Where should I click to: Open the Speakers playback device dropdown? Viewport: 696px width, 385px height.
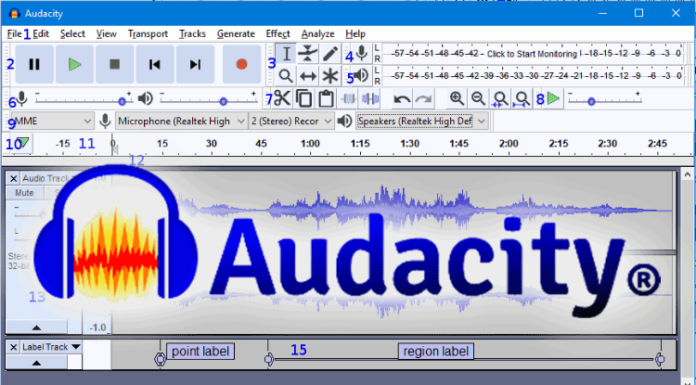click(422, 121)
